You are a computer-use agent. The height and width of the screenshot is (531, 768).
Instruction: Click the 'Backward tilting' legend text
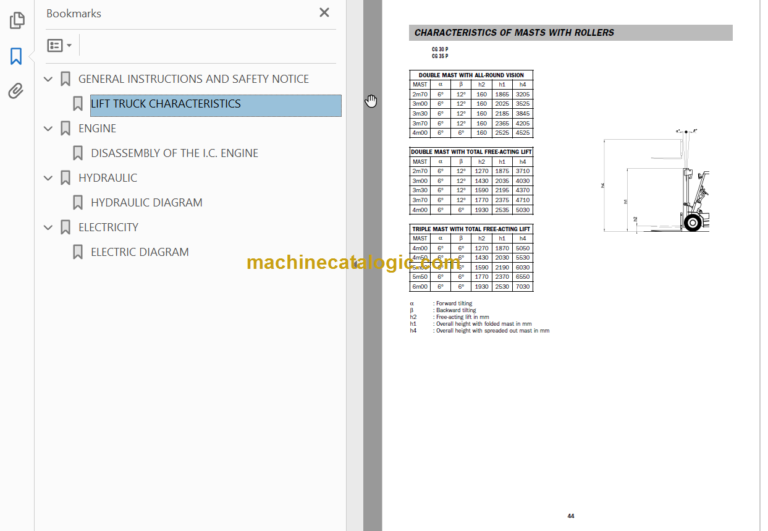456,311
